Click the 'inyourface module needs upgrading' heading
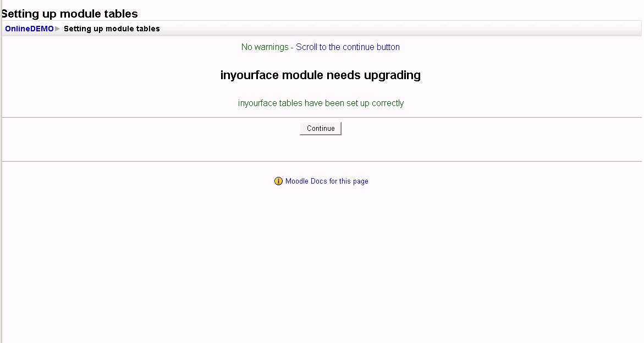Viewport: 644px width, 343px height. click(x=320, y=75)
